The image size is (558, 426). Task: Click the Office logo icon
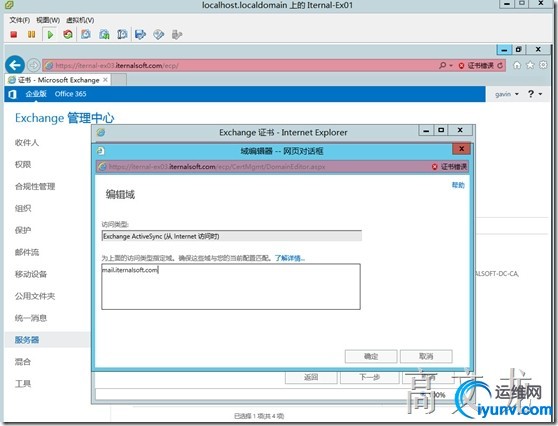click(x=12, y=94)
